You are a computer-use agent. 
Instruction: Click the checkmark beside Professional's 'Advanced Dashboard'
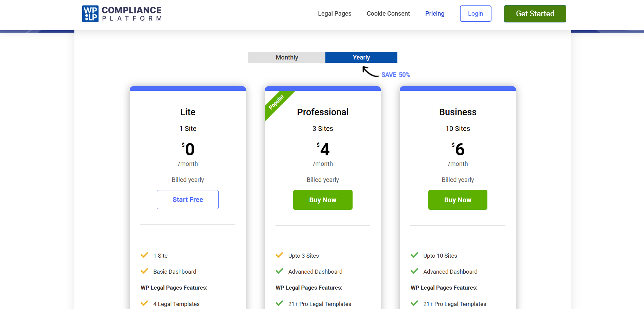pyautogui.click(x=279, y=271)
